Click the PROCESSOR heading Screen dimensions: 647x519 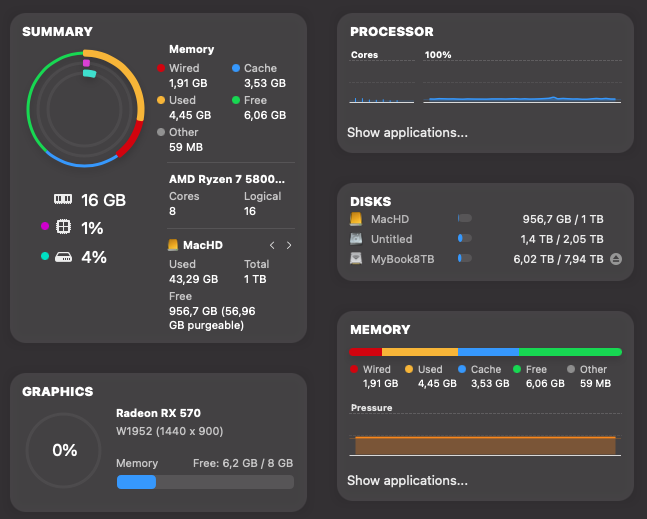click(x=392, y=31)
